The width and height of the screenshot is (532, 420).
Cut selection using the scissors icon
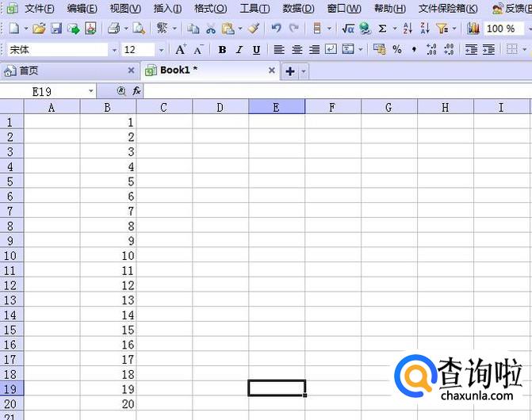pyautogui.click(x=210, y=29)
